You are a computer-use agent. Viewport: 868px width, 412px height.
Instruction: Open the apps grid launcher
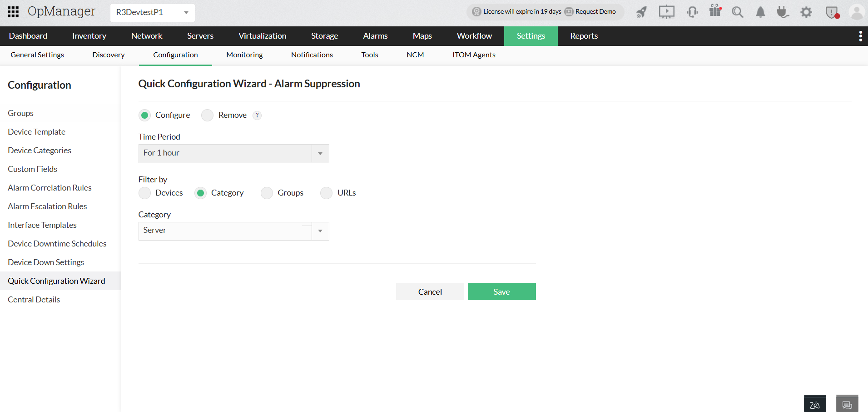click(13, 12)
